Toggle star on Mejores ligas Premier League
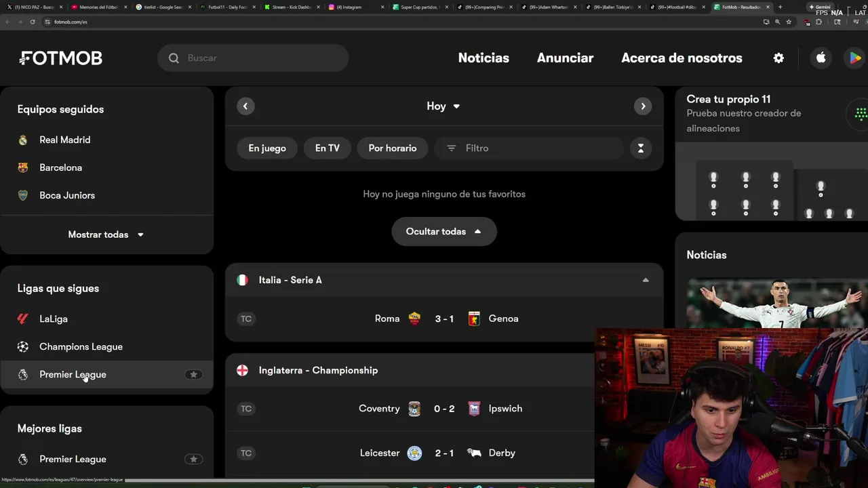Screen dimensions: 868x488 coord(193,460)
